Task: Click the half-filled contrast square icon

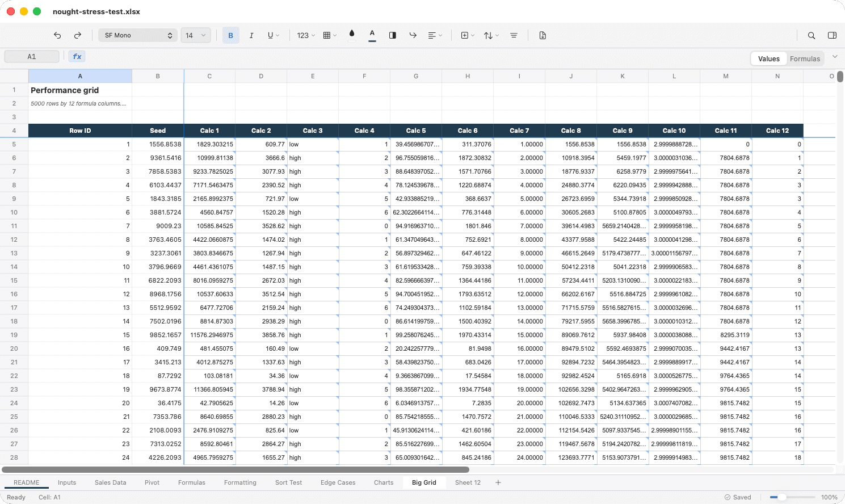Action: tap(393, 35)
